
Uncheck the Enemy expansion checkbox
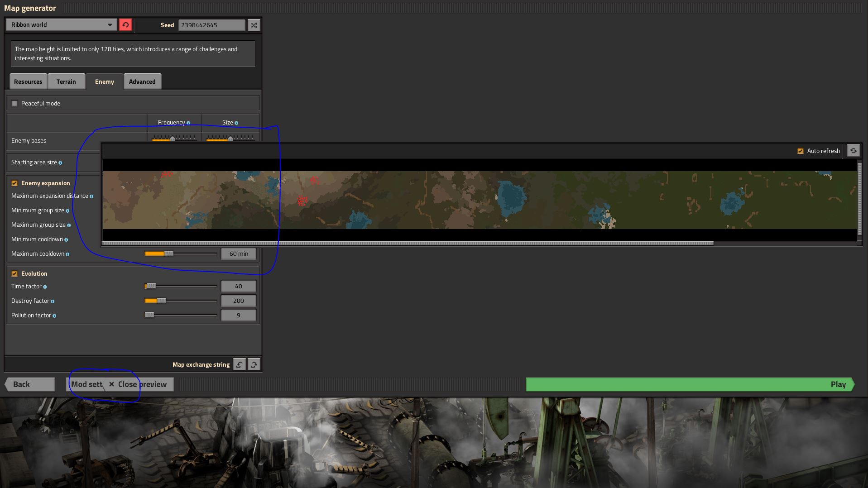tap(14, 183)
